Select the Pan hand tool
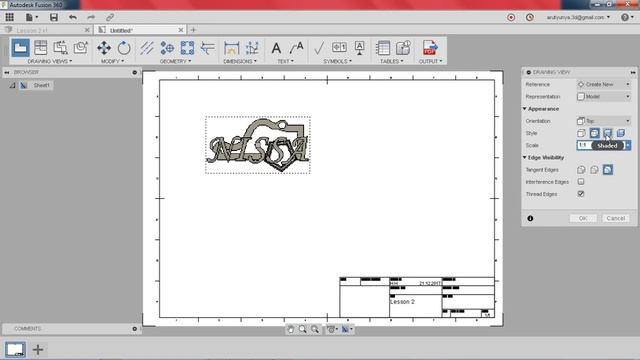 [290, 329]
